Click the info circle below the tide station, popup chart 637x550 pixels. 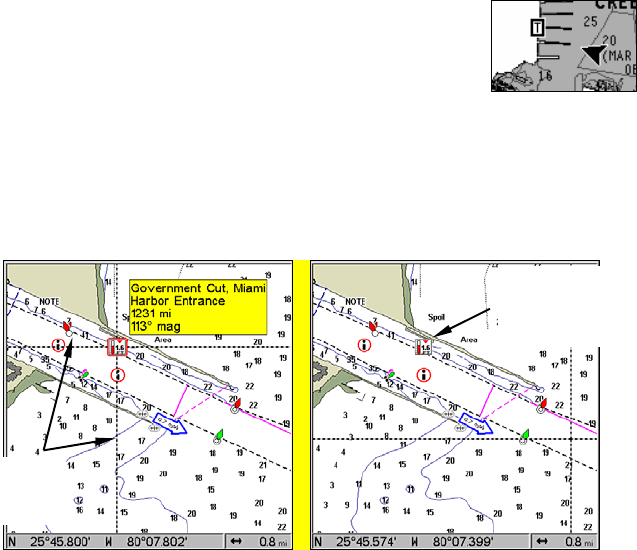[x=118, y=375]
